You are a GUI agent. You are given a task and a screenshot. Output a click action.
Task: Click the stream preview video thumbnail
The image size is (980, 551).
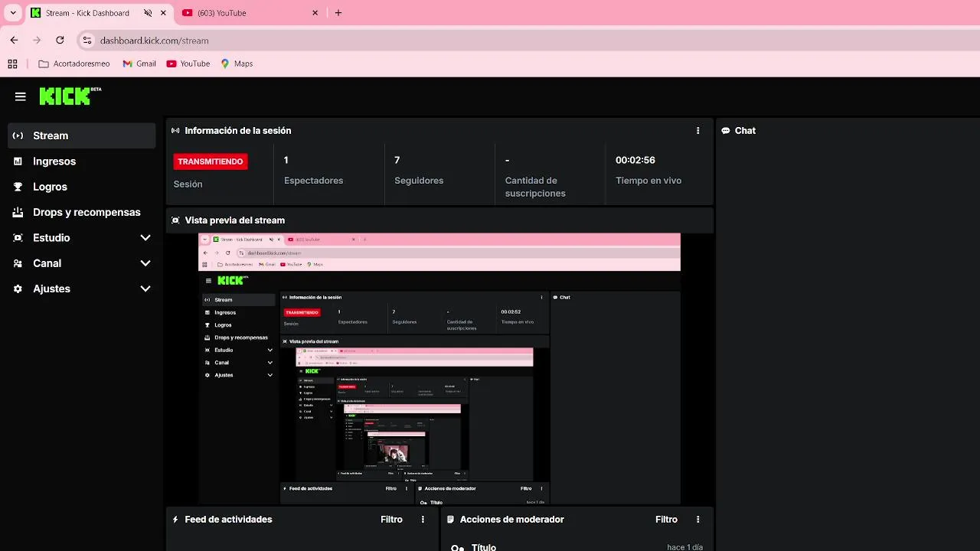[x=439, y=369]
